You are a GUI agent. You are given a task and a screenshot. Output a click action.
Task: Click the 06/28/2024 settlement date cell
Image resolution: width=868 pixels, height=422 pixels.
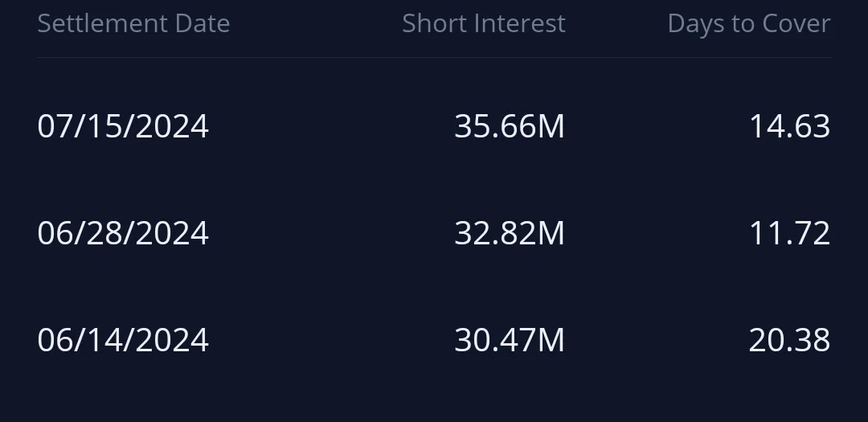(123, 233)
